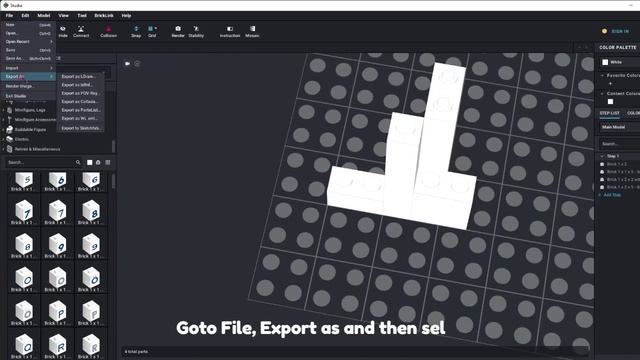Run the Stability check tool
The width and height of the screenshot is (640, 360).
pos(196,31)
